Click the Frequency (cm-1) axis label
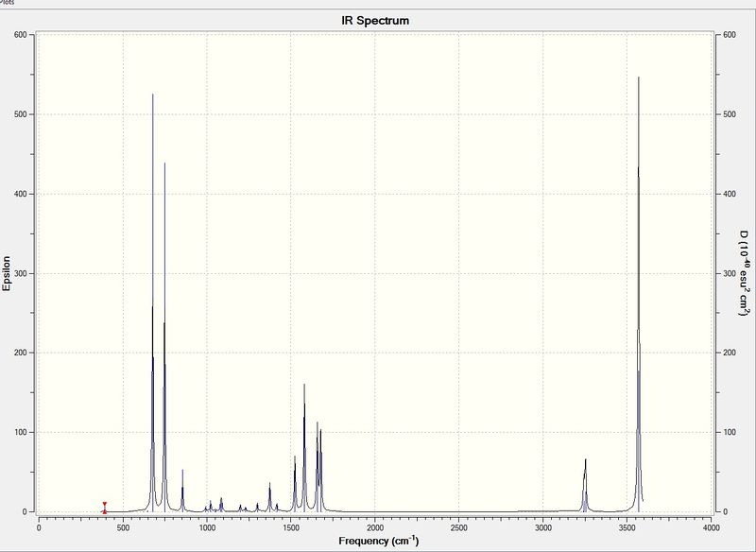756x552 pixels. (379, 541)
